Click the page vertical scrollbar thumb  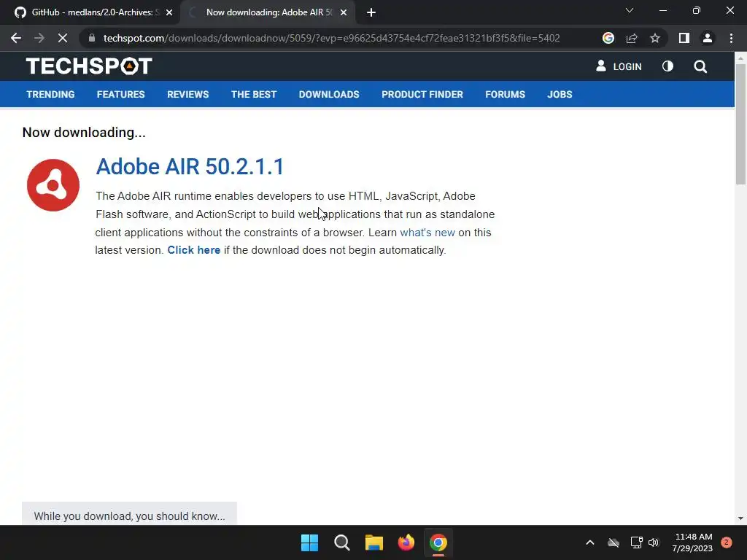click(740, 124)
